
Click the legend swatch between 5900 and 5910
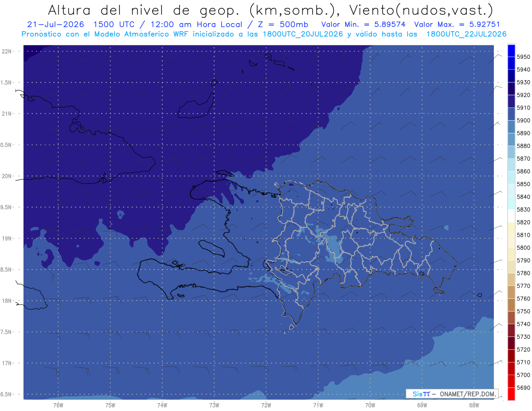[x=511, y=114]
